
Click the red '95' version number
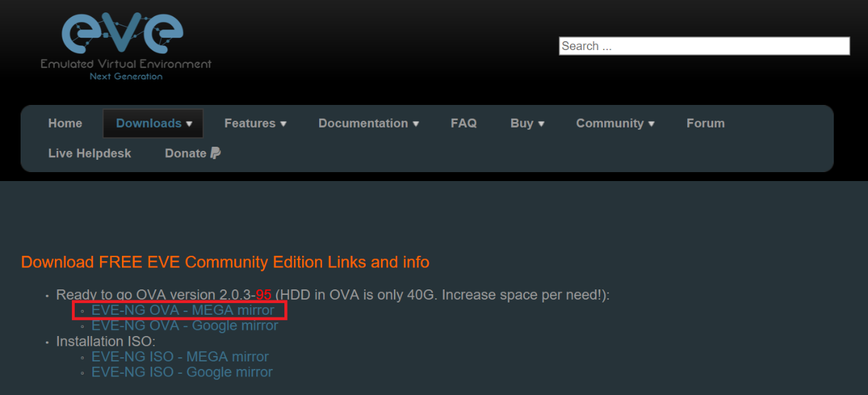click(x=264, y=295)
